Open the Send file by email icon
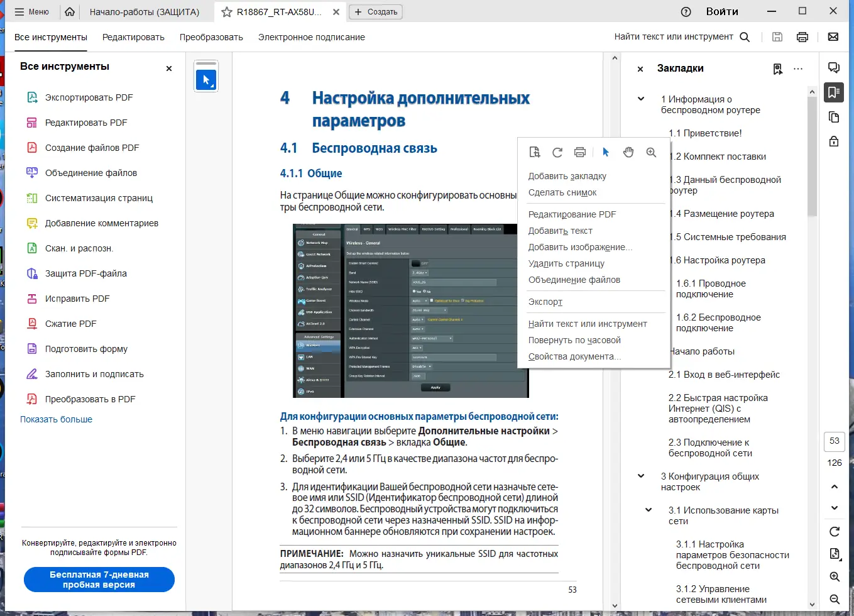The image size is (854, 616). [833, 36]
